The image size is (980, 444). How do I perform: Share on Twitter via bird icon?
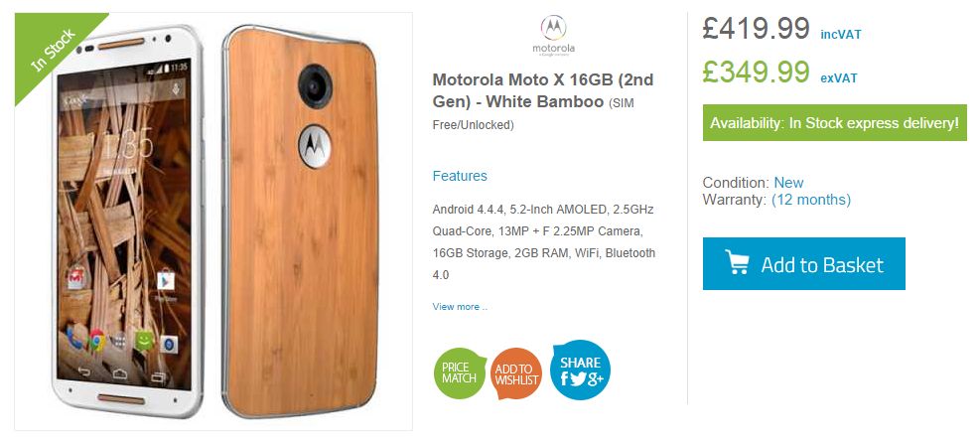coord(577,377)
